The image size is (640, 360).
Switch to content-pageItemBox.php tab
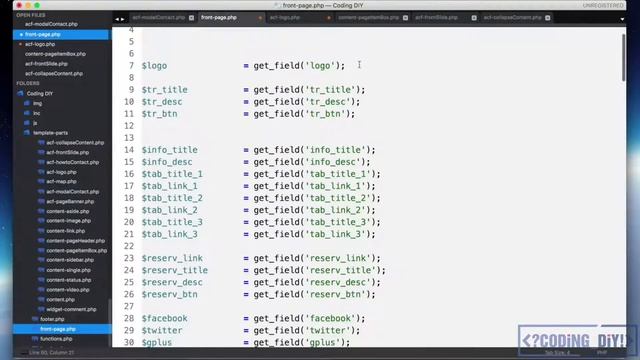coord(369,18)
